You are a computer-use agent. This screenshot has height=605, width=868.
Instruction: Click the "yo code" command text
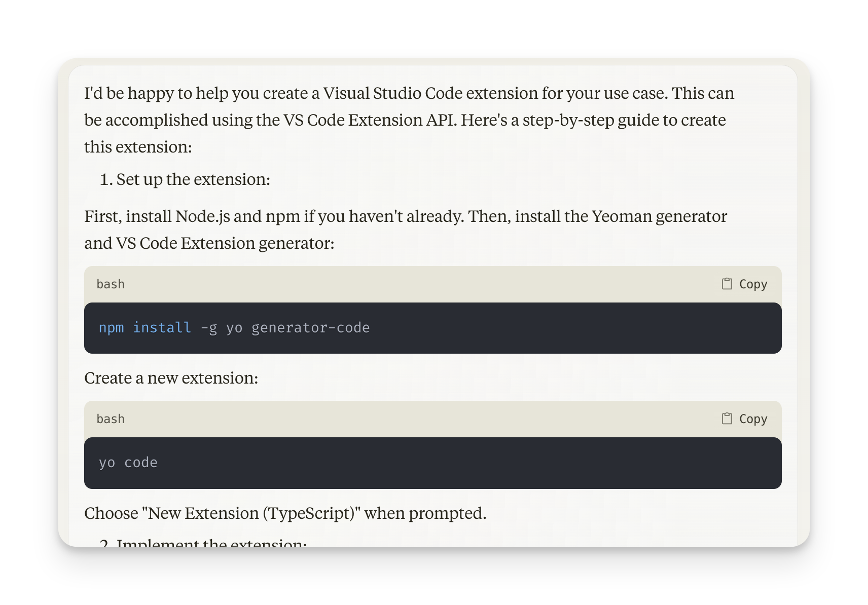point(128,463)
